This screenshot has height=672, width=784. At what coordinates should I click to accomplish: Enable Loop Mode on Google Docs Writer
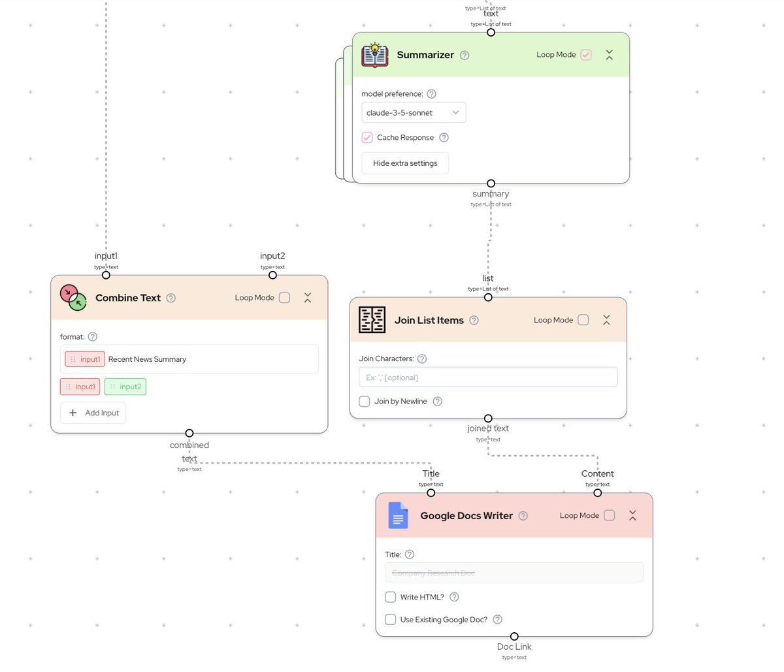(x=610, y=515)
